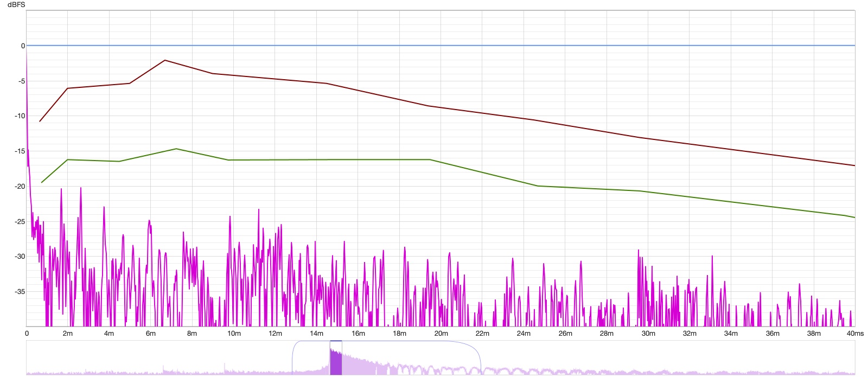
Task: Click the 18m time axis label
Action: coord(400,333)
